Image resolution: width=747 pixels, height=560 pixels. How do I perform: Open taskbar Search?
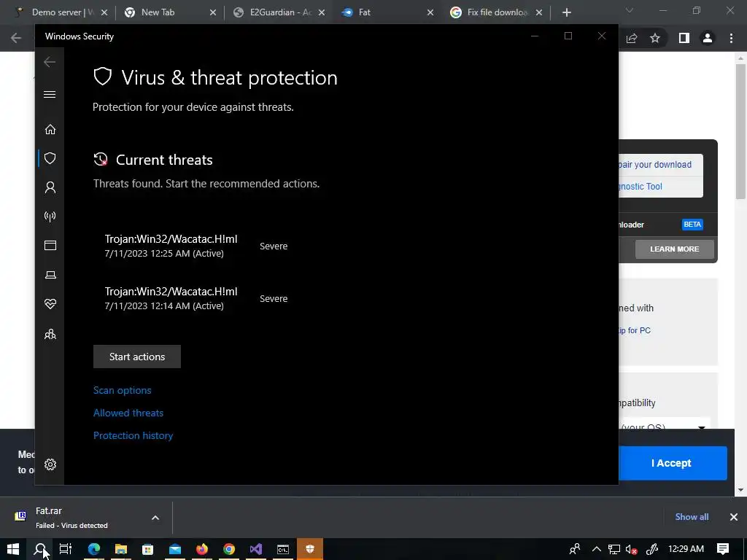coord(41,549)
